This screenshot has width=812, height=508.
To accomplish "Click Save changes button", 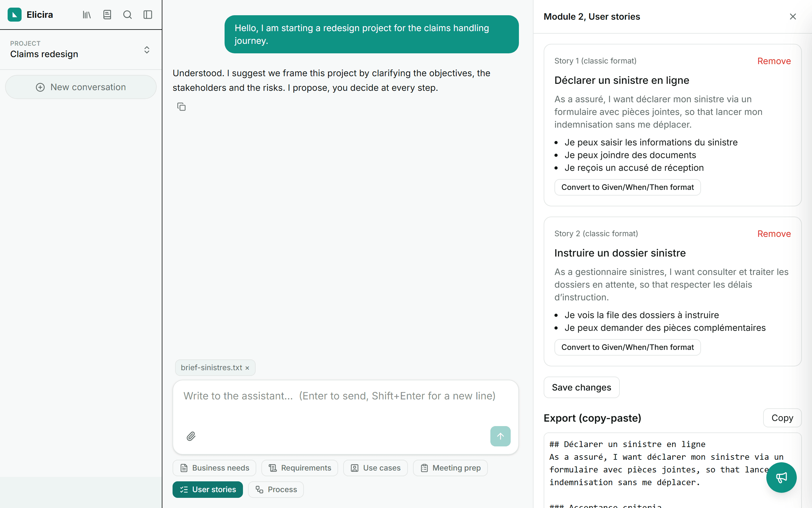I will point(581,387).
